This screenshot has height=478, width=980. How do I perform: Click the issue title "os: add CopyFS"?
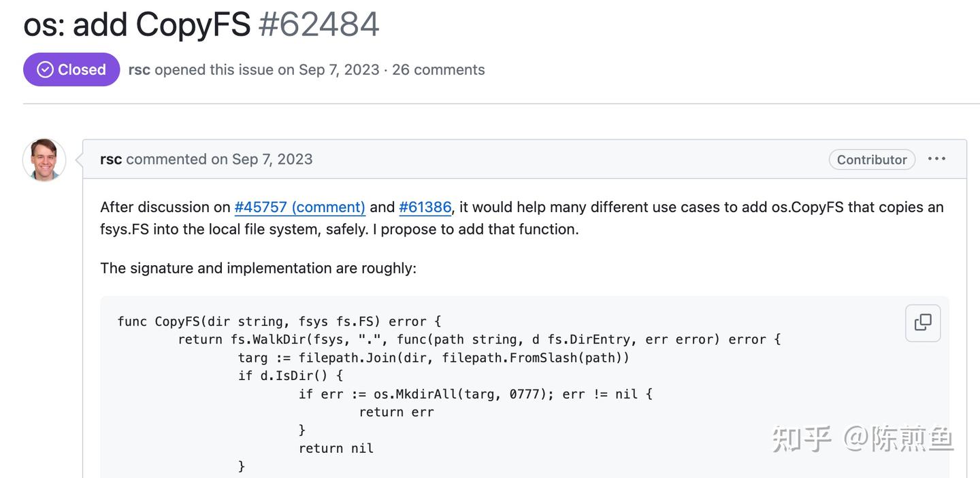[137, 24]
